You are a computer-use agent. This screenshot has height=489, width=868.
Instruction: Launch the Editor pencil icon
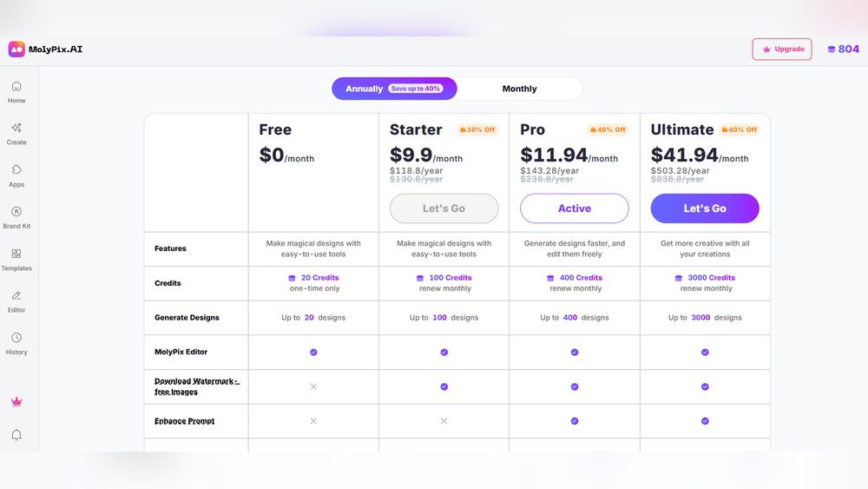click(16, 296)
